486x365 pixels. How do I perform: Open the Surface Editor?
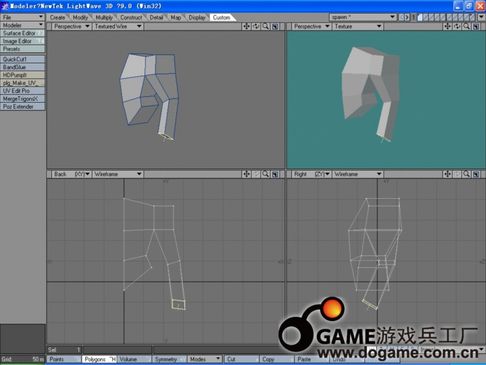(23, 33)
